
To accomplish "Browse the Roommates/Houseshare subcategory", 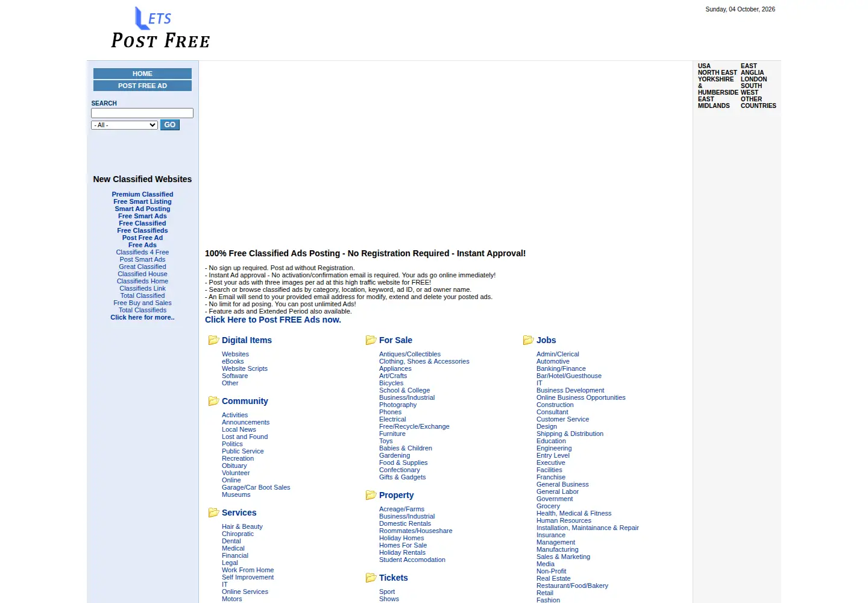I will coord(415,531).
